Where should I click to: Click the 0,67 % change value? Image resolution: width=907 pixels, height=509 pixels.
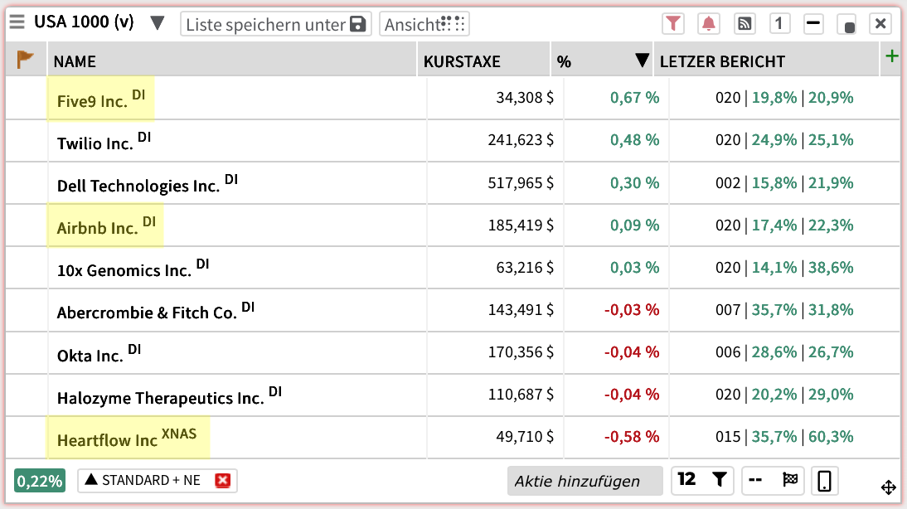tap(635, 98)
